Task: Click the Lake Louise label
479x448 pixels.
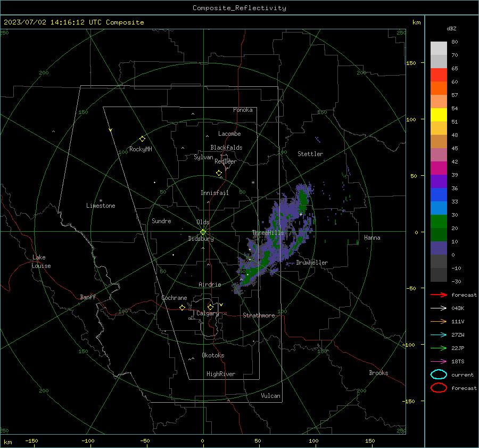Action: tap(41, 262)
